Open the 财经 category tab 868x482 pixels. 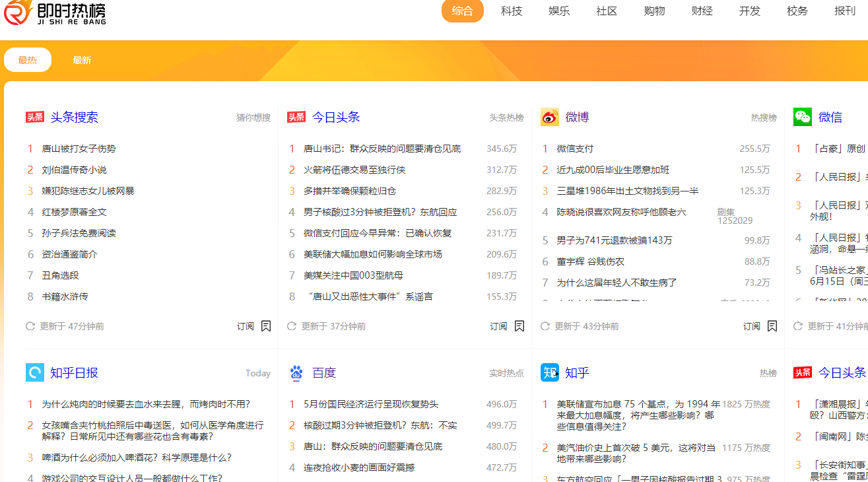702,11
